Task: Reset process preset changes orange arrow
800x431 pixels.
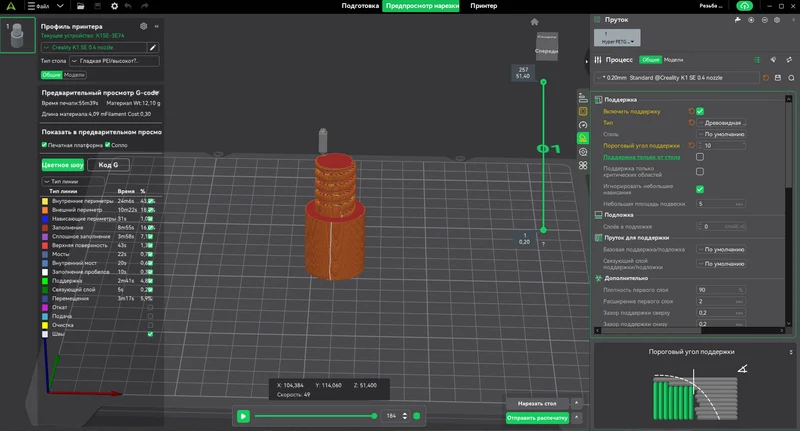Action: point(766,78)
